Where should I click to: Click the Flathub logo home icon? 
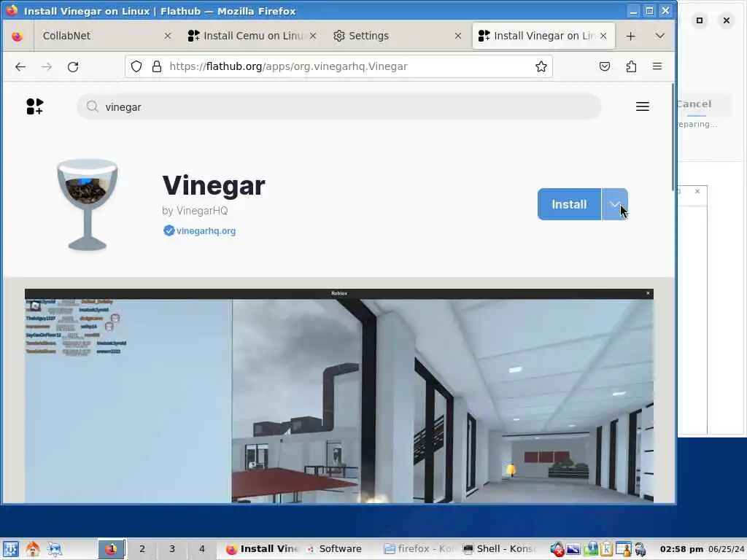point(35,106)
